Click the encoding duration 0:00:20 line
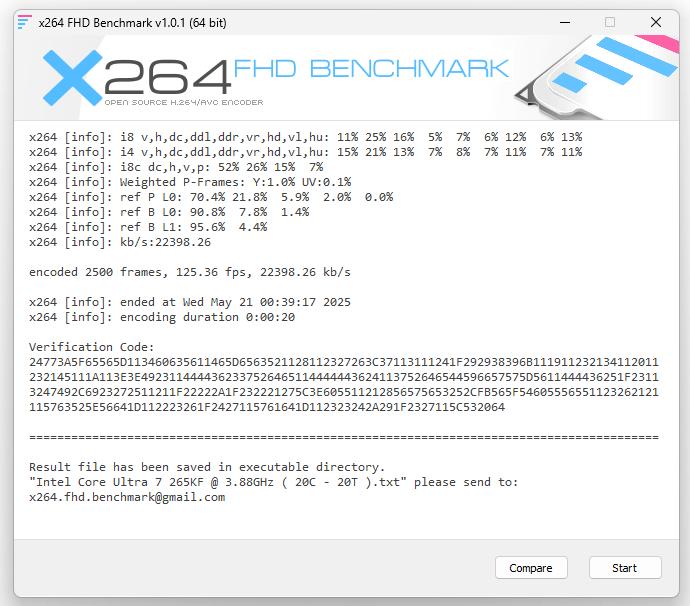 point(162,317)
